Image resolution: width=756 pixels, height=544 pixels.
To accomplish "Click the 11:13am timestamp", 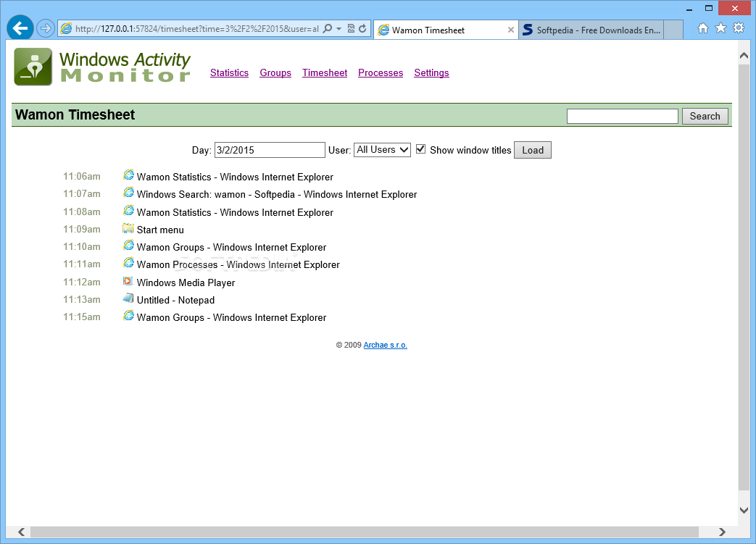I will pos(82,300).
